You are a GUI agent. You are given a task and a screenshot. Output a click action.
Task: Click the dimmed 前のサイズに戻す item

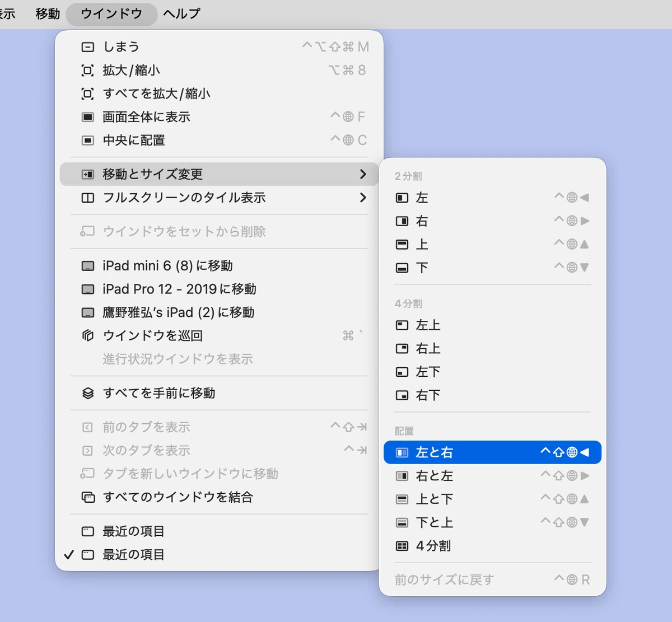point(492,580)
